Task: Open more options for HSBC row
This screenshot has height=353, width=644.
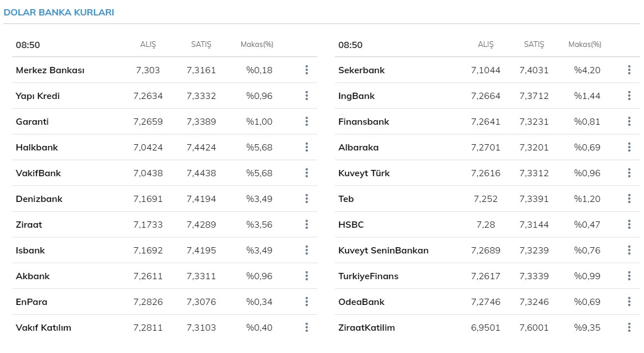Action: click(x=629, y=224)
